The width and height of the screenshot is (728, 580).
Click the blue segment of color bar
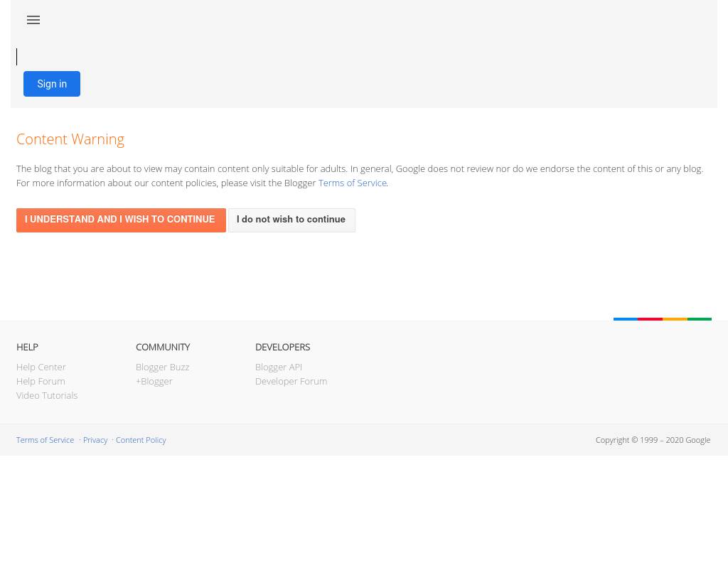coord(626,319)
